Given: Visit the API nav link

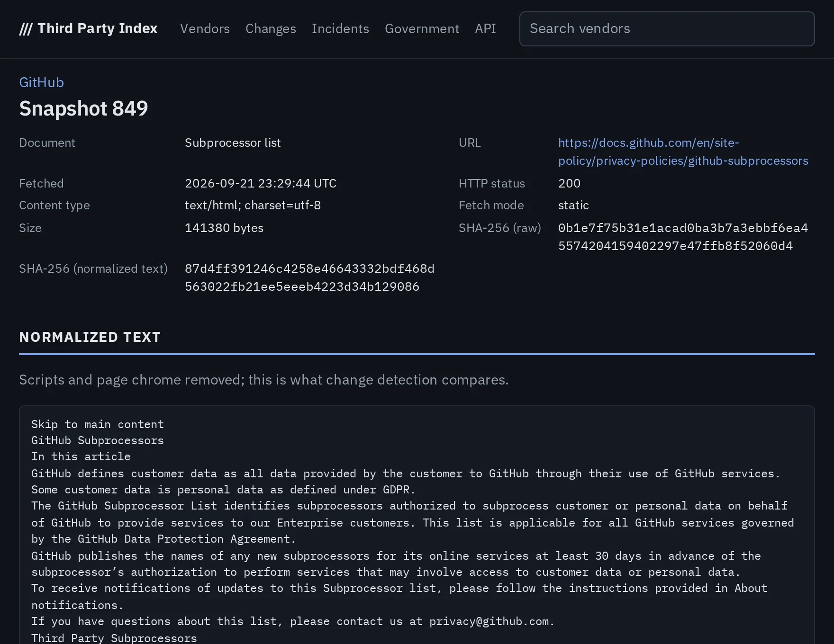Looking at the screenshot, I should click(x=485, y=28).
